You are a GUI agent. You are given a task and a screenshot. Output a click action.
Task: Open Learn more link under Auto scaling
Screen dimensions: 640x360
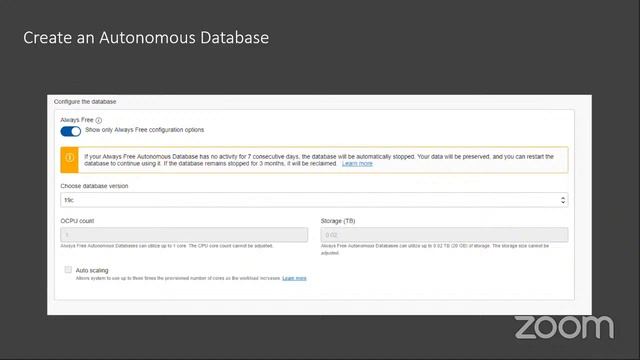coord(294,278)
